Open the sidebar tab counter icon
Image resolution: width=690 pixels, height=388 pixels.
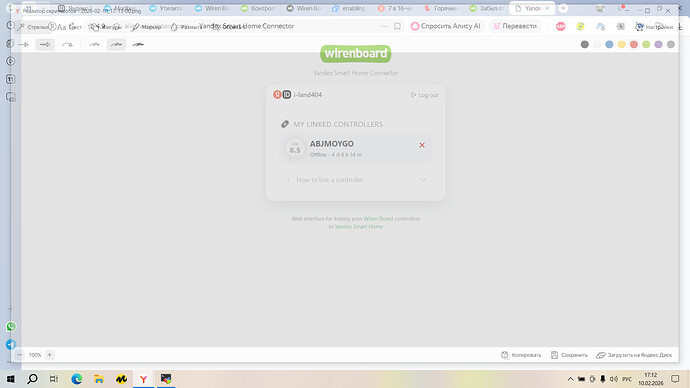coord(11,79)
